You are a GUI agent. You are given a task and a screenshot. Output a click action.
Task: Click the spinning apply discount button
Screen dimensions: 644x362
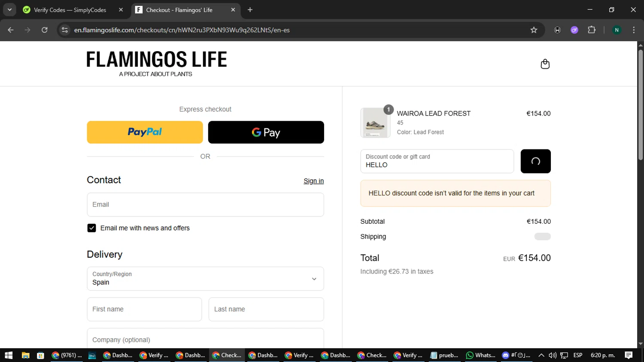click(x=535, y=161)
